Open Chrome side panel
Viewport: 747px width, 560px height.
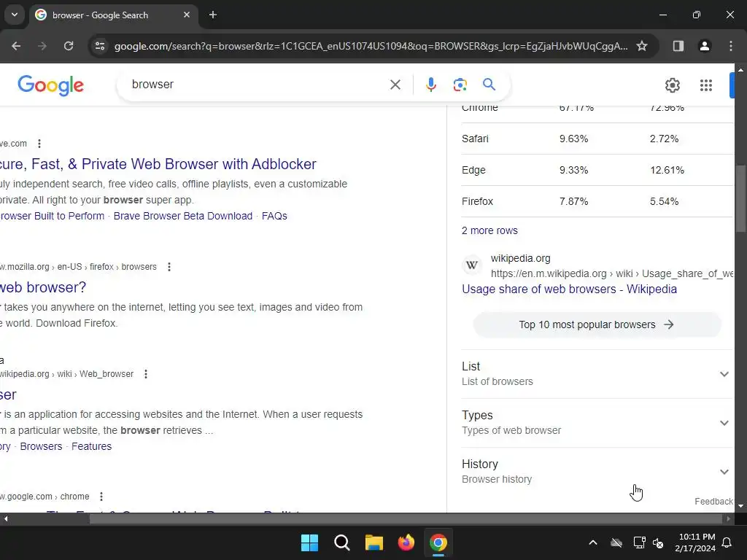(x=678, y=46)
